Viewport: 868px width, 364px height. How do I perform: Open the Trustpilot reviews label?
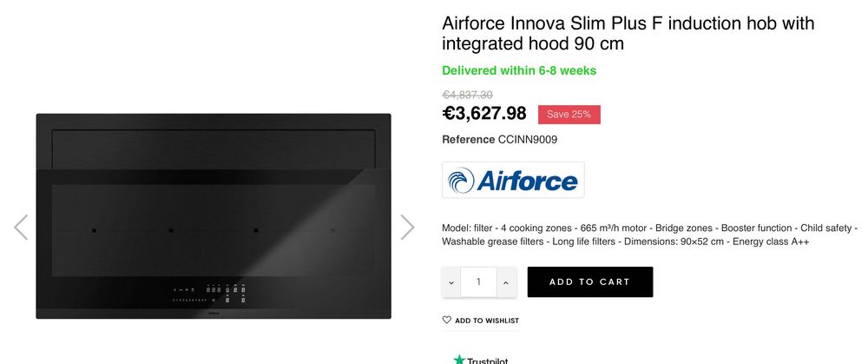[x=487, y=360]
